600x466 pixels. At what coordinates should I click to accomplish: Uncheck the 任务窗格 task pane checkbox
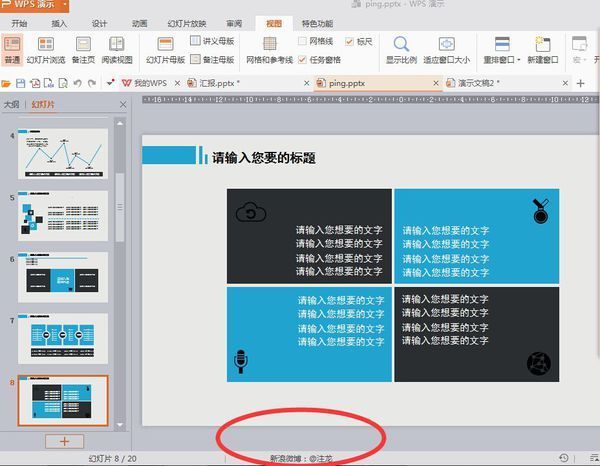302,59
